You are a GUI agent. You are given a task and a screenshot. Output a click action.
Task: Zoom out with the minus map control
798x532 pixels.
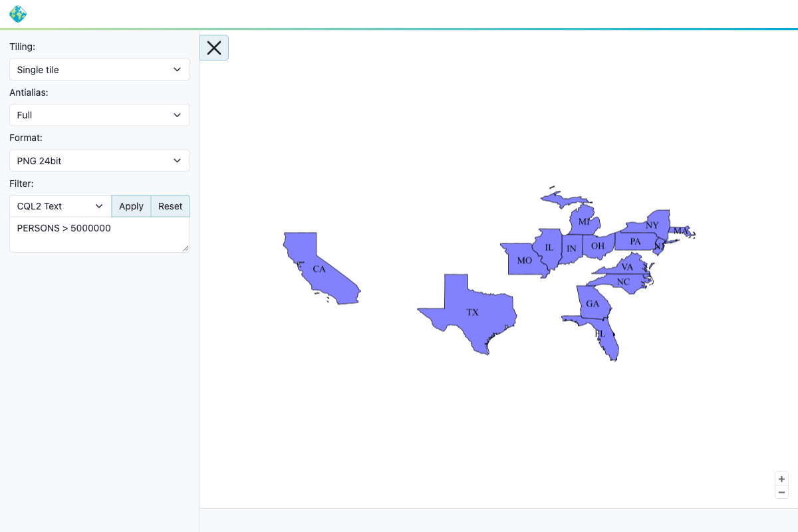pos(781,492)
